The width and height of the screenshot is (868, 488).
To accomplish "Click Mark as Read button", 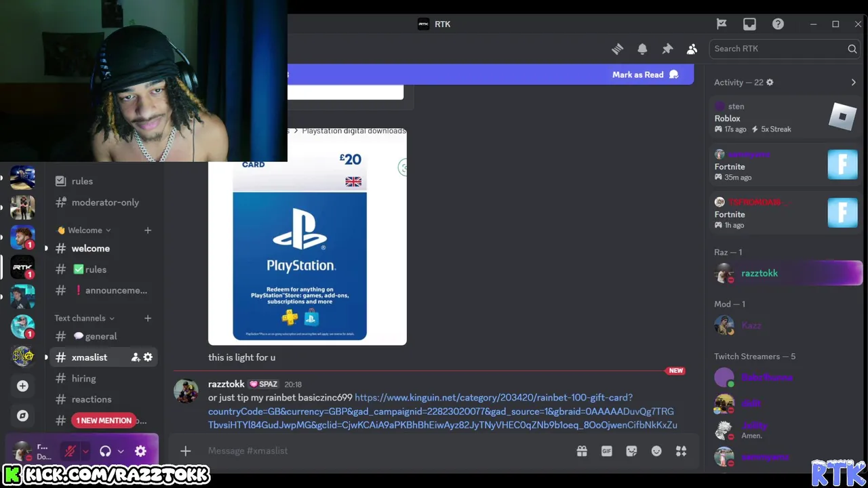I will pyautogui.click(x=645, y=75).
